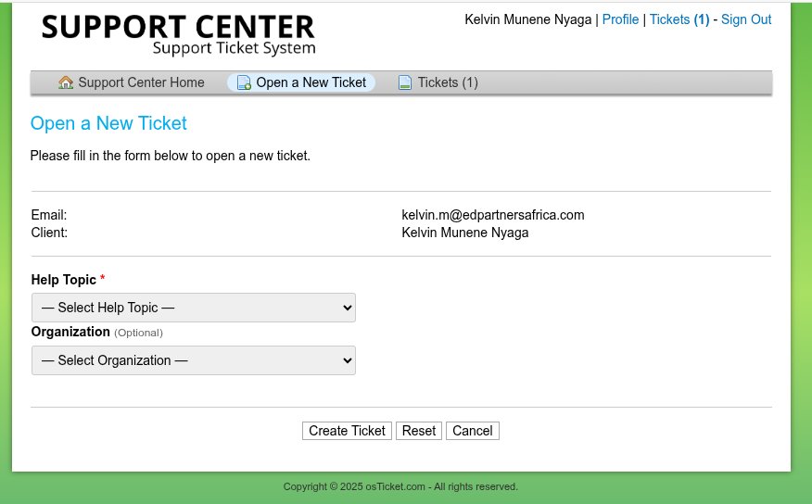Image resolution: width=812 pixels, height=504 pixels.
Task: Click the email kelvin.m@edpartnersafrica.com text
Action: click(x=493, y=215)
